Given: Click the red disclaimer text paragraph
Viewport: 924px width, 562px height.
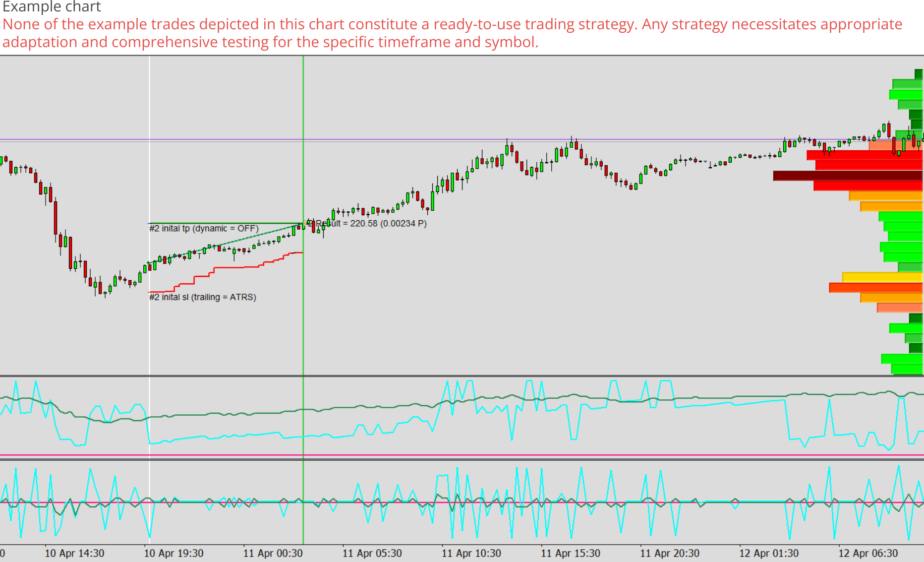Looking at the screenshot, I should coord(453,33).
